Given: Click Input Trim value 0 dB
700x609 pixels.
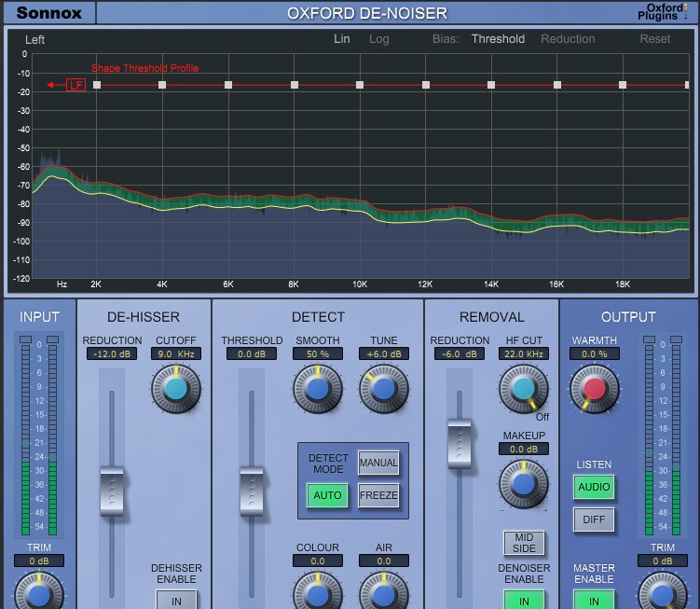Looking at the screenshot, I should click(39, 561).
